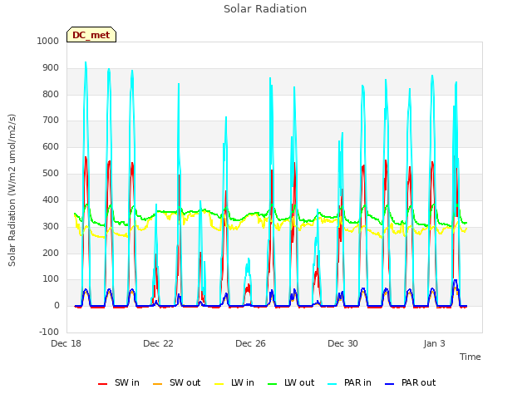Click the Dec 22 x-axis label
The width and height of the screenshot is (532, 399).
pos(158,343)
